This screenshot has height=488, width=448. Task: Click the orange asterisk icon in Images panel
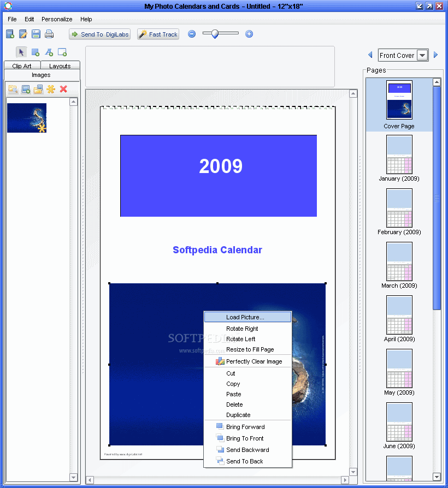point(51,90)
